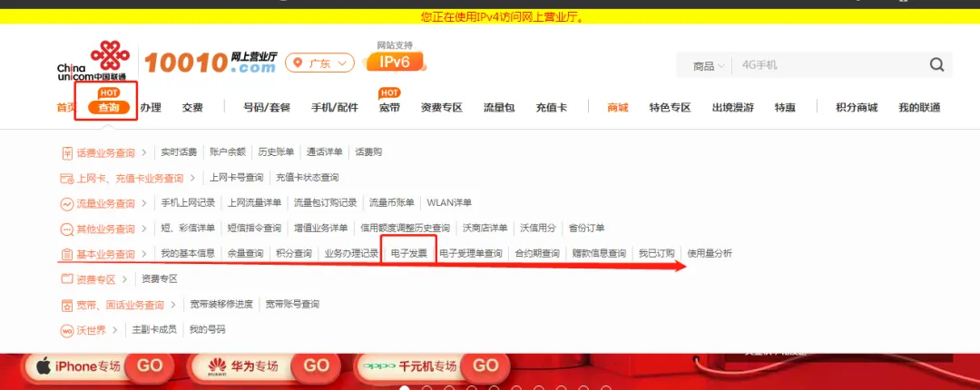The height and width of the screenshot is (390, 980).
Task: Open the 商品 search category dropdown
Action: point(709,65)
